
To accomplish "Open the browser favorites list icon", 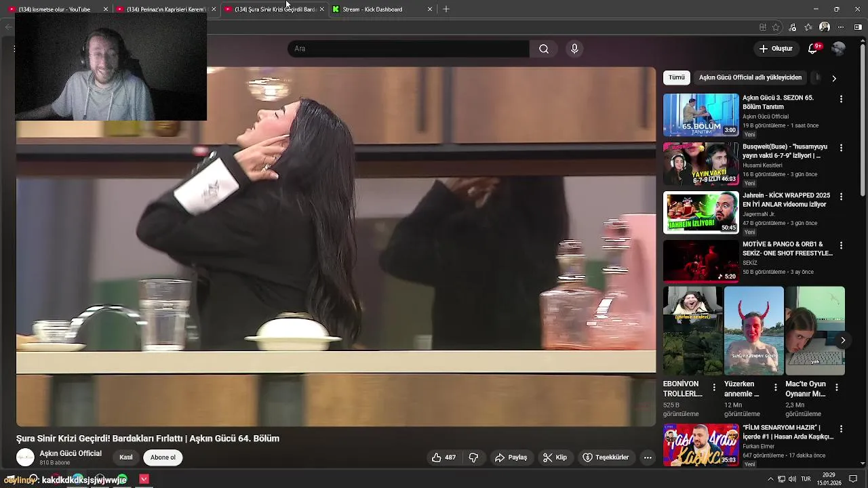I will point(808,27).
